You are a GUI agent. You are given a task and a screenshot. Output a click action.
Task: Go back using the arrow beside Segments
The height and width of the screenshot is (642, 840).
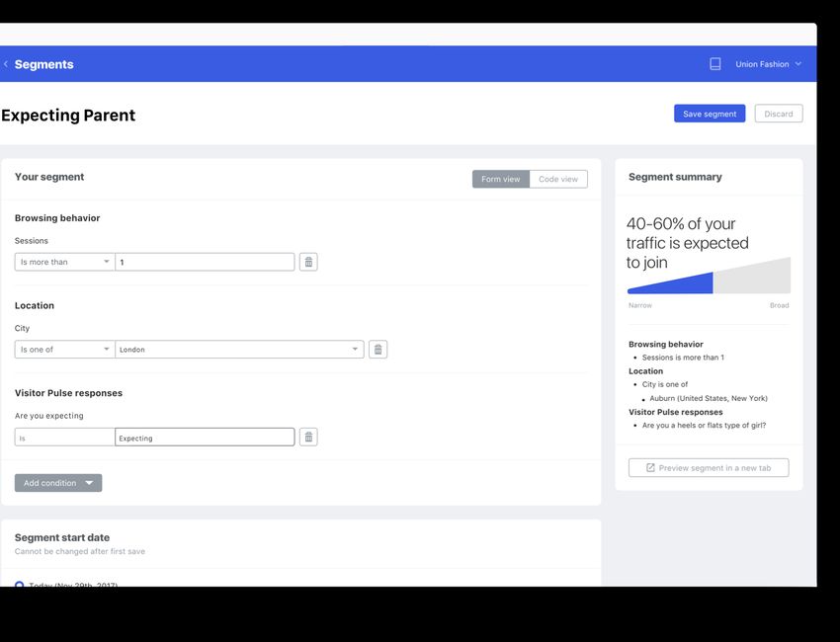tap(6, 64)
